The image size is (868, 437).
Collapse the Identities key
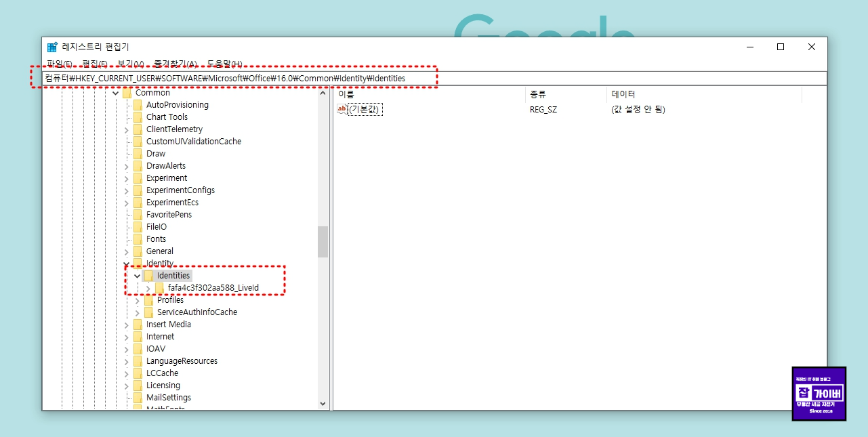(137, 276)
